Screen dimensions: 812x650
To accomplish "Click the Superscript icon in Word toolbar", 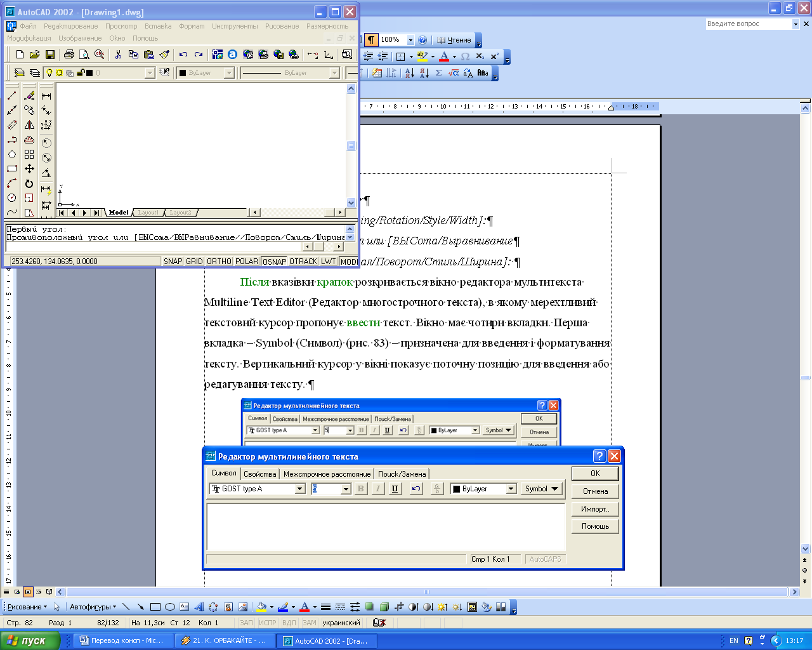I will click(494, 56).
